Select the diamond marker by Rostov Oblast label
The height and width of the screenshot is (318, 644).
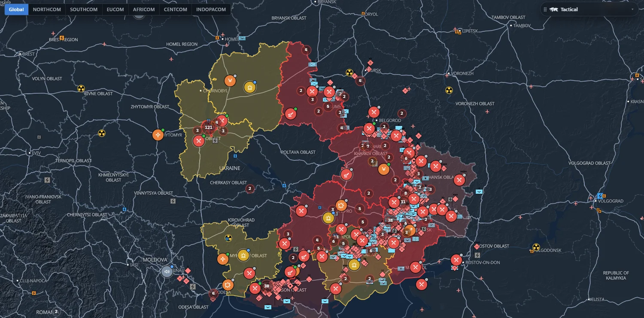477,246
